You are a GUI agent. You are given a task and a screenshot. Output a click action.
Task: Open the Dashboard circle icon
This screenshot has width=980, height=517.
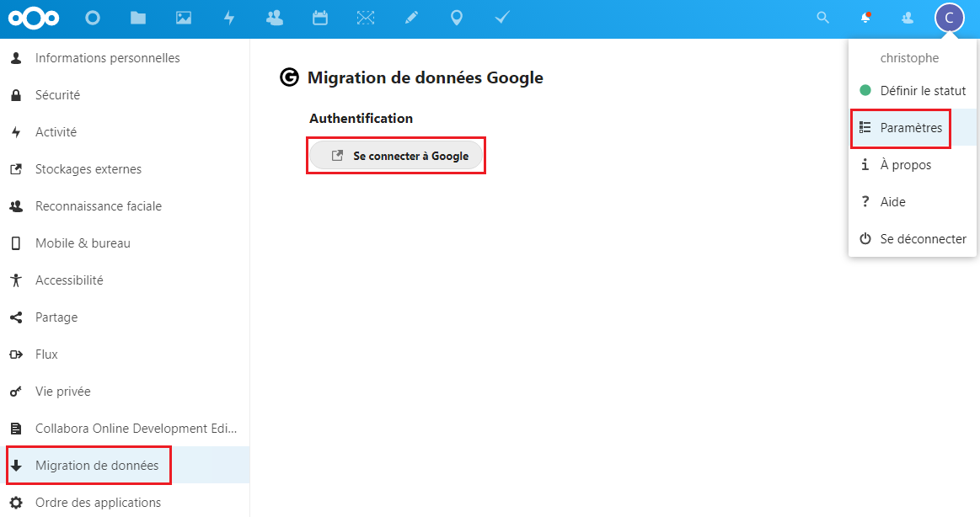(93, 17)
